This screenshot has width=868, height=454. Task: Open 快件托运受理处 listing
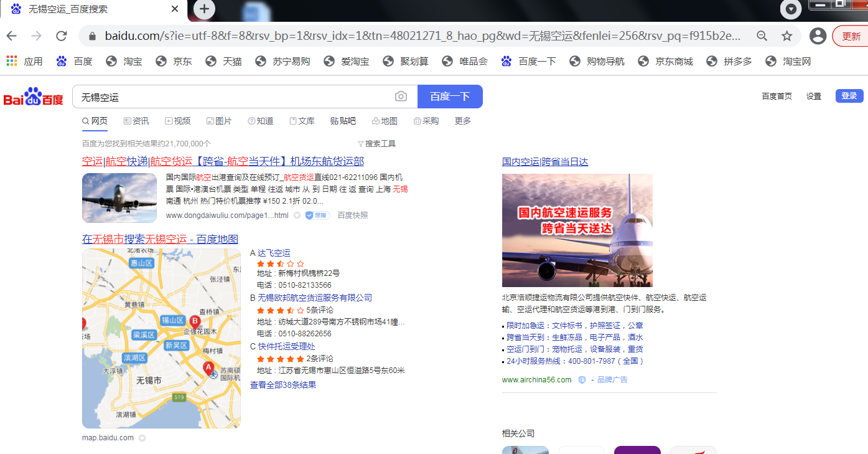tap(286, 346)
